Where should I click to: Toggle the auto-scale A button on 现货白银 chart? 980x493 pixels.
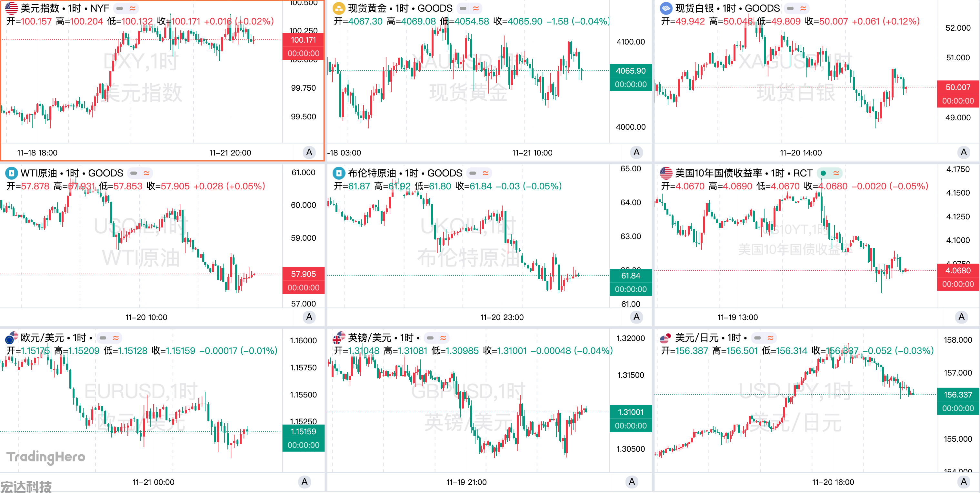point(963,152)
